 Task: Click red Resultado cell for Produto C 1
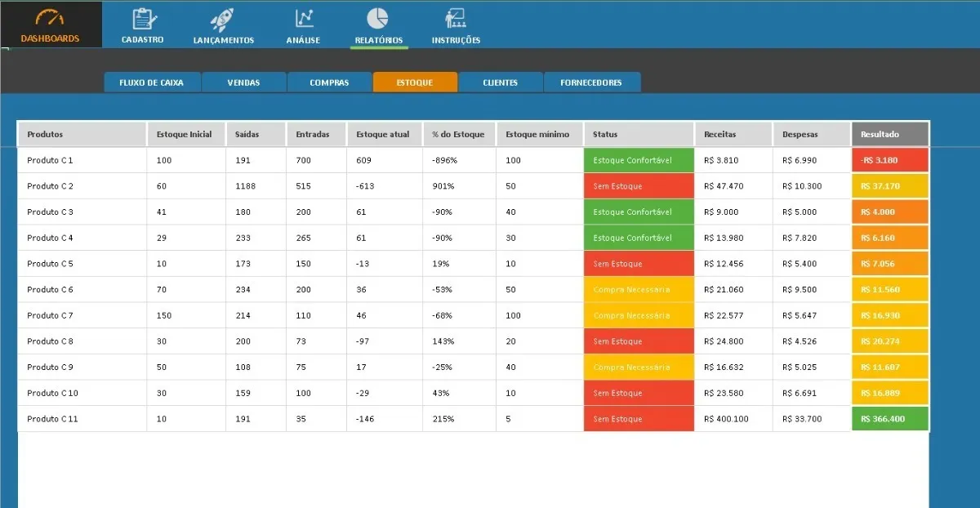click(890, 160)
